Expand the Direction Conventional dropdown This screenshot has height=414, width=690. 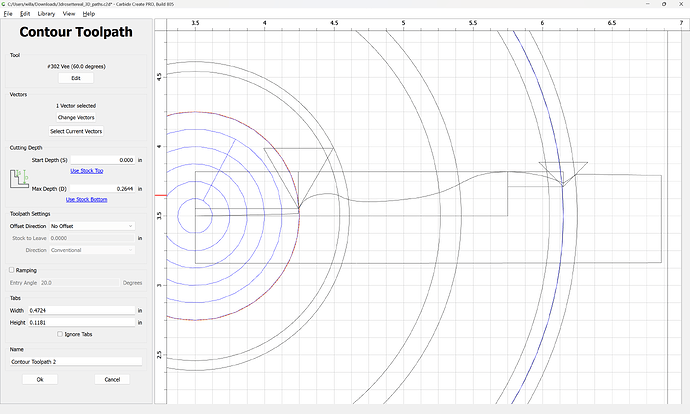click(92, 250)
